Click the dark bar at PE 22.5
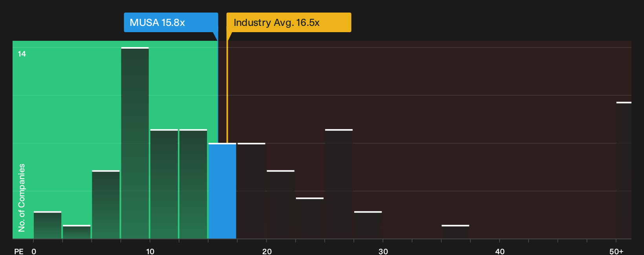The height and width of the screenshot is (255, 644). (x=310, y=218)
